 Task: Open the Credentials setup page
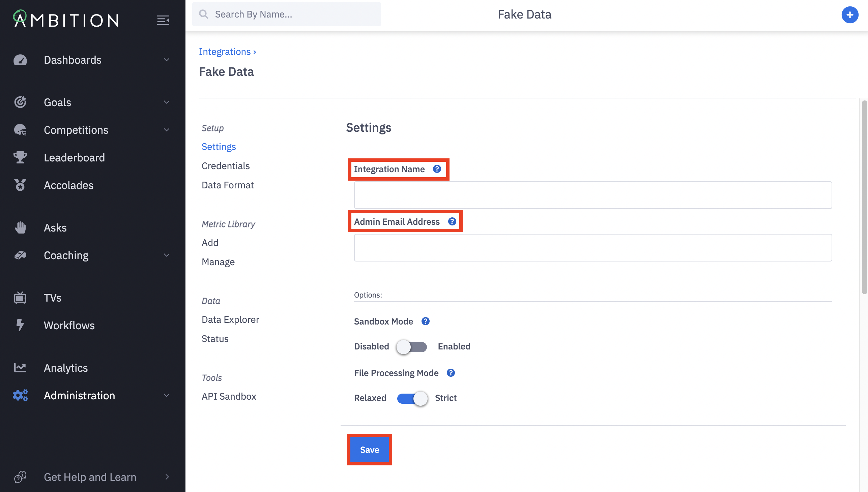click(226, 166)
